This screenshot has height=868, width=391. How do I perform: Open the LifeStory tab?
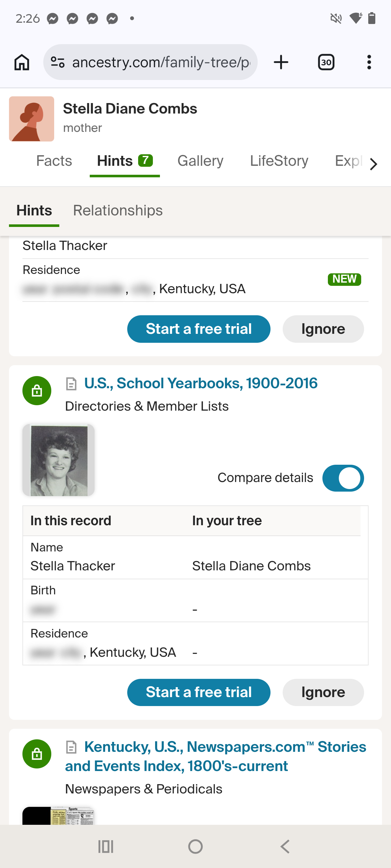coord(279,161)
